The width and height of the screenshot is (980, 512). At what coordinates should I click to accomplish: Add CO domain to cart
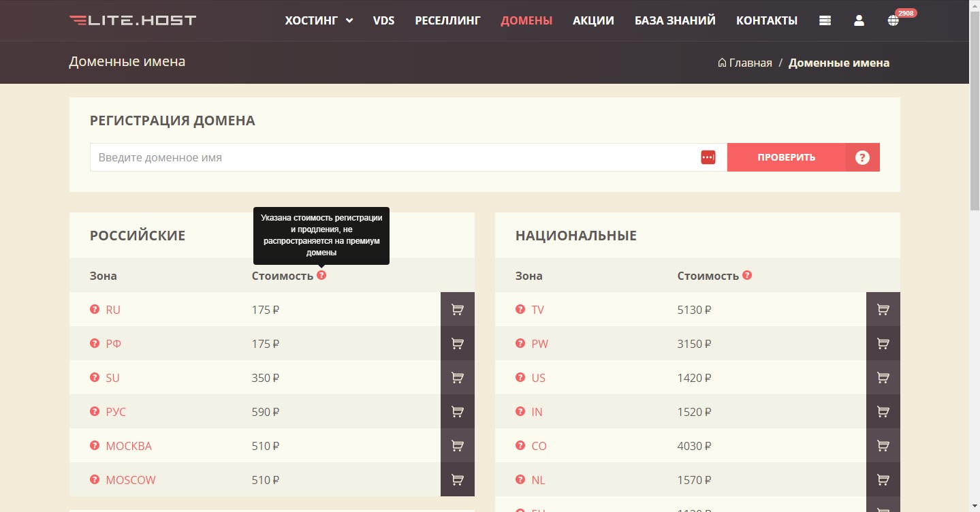tap(883, 445)
